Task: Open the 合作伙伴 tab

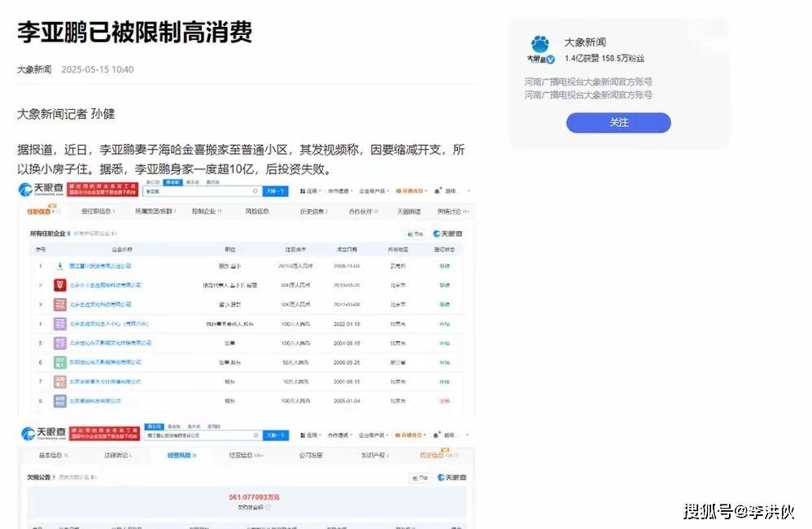Action: pos(363,212)
